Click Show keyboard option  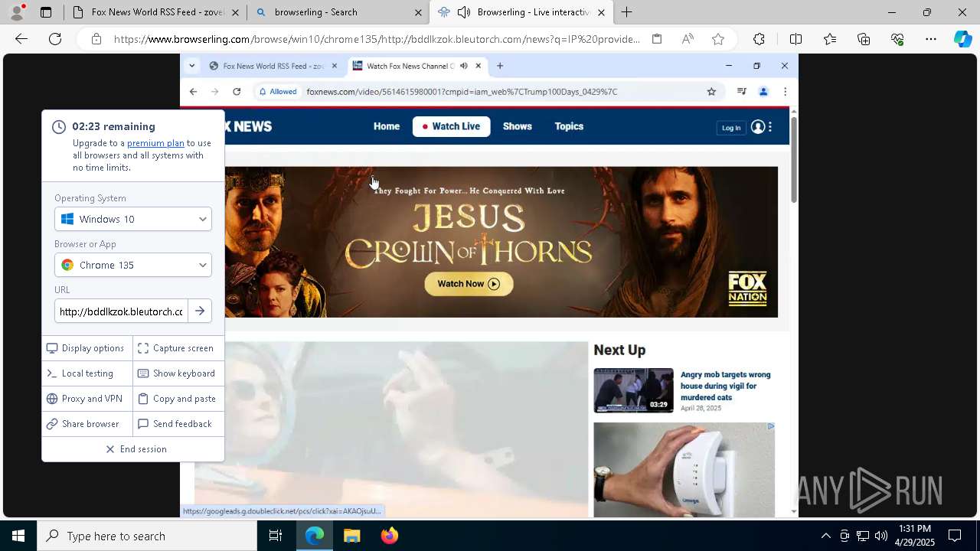[177, 373]
